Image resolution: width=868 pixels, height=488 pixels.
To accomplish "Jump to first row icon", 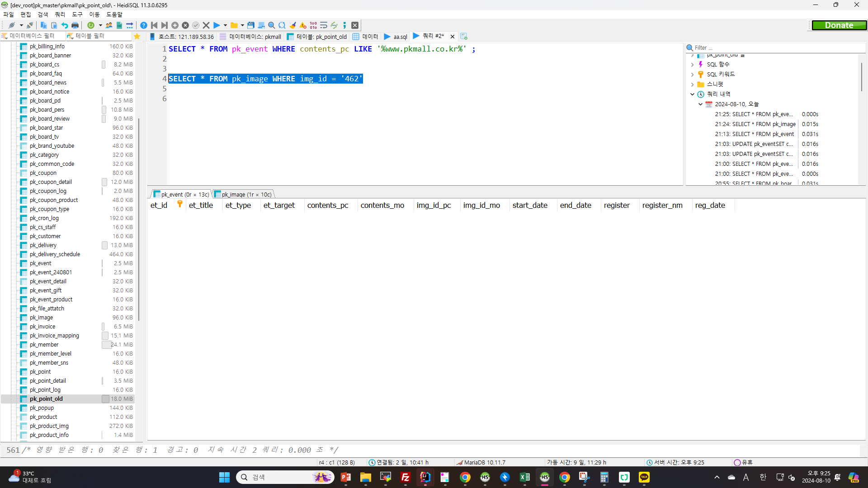I will [154, 25].
